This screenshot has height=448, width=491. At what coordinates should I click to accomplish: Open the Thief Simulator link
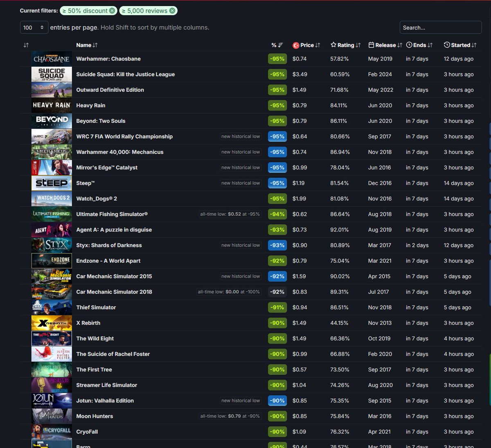coord(96,308)
